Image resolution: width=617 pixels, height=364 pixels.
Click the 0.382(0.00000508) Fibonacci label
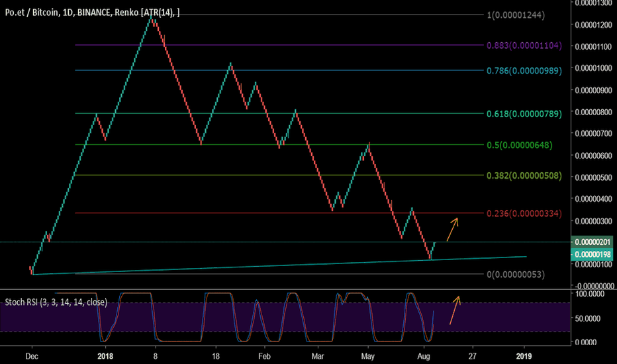pyautogui.click(x=524, y=175)
